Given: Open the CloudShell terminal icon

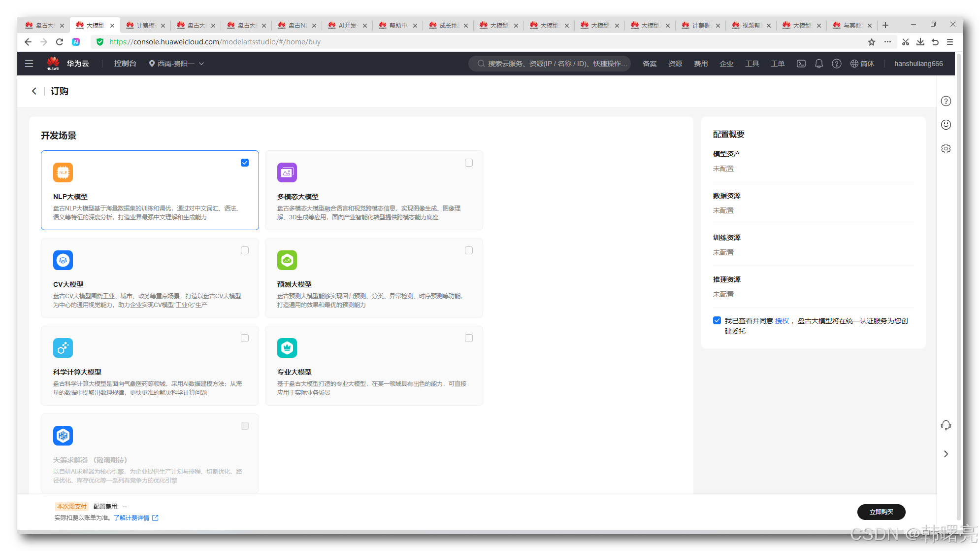Looking at the screenshot, I should point(801,64).
